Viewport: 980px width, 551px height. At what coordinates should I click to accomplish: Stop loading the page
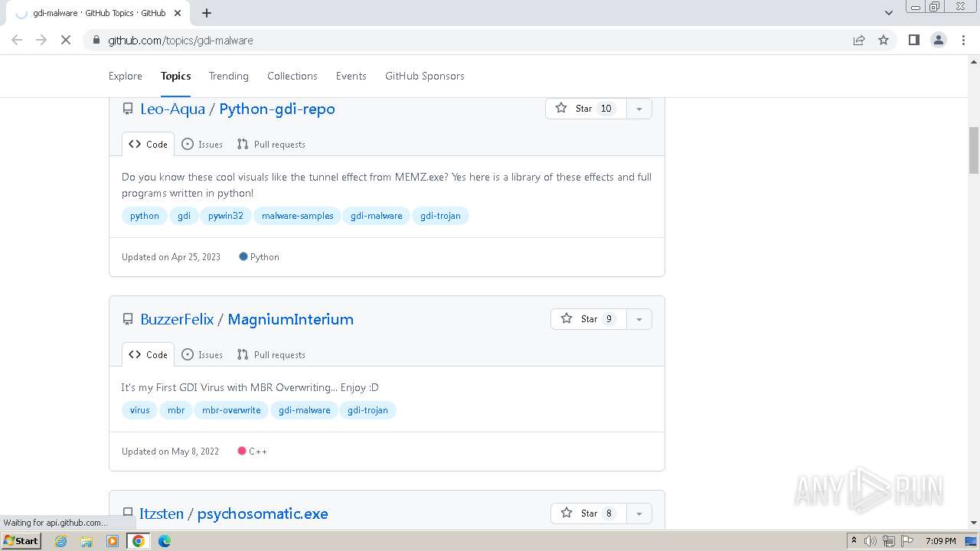tap(66, 40)
